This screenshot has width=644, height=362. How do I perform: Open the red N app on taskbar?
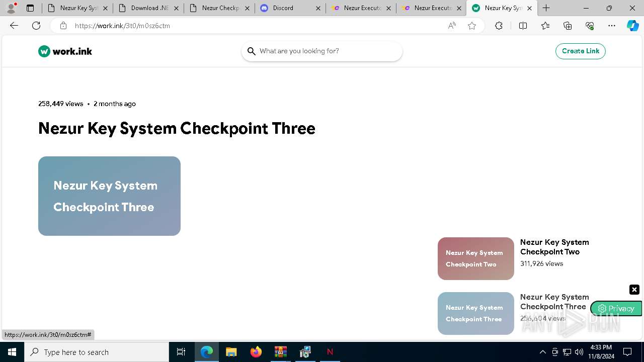coord(330,352)
